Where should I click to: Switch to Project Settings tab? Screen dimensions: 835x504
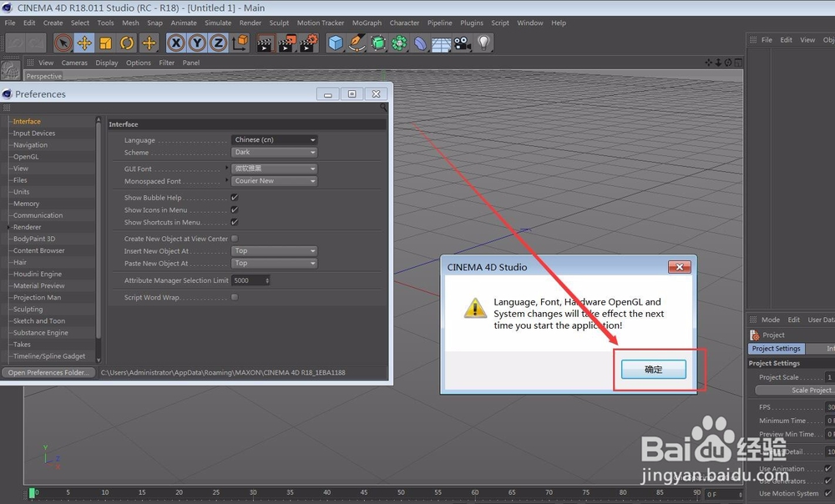click(776, 349)
